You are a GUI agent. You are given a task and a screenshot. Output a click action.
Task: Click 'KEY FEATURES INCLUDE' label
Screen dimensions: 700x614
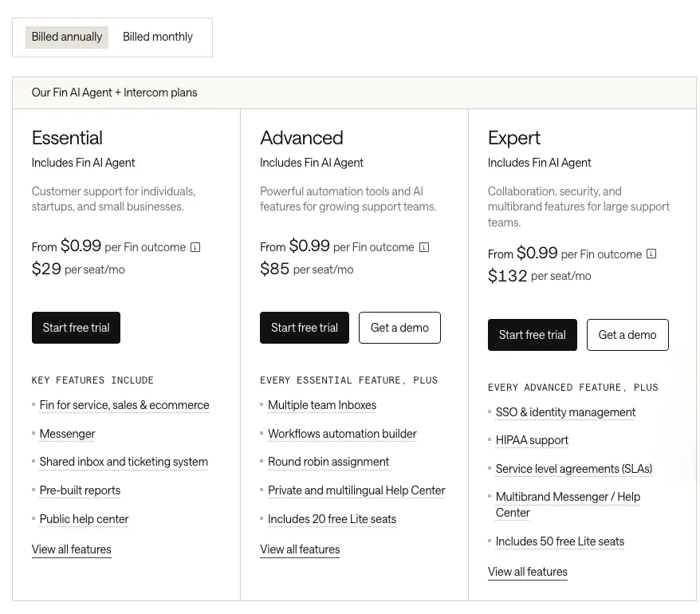click(x=92, y=380)
